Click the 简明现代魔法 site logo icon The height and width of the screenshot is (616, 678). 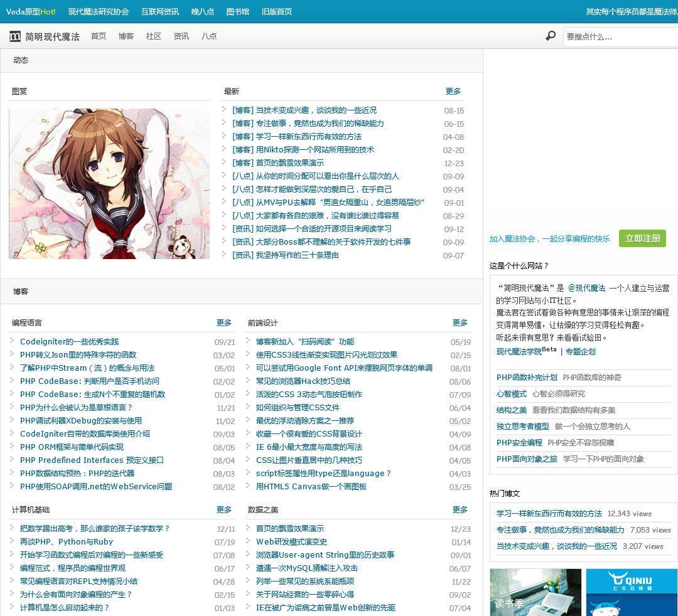click(x=14, y=36)
